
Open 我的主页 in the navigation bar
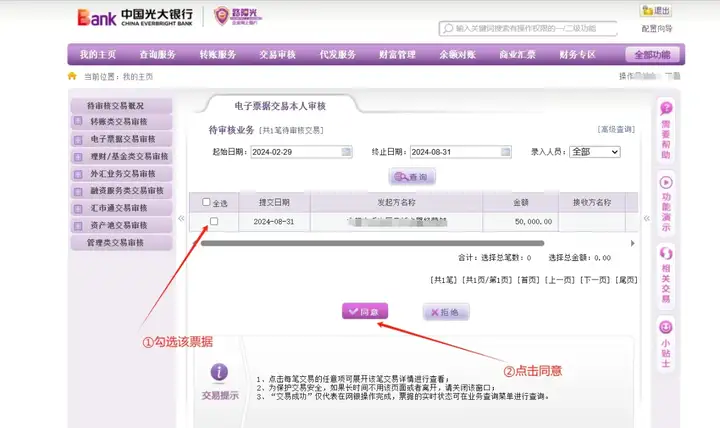[x=98, y=55]
